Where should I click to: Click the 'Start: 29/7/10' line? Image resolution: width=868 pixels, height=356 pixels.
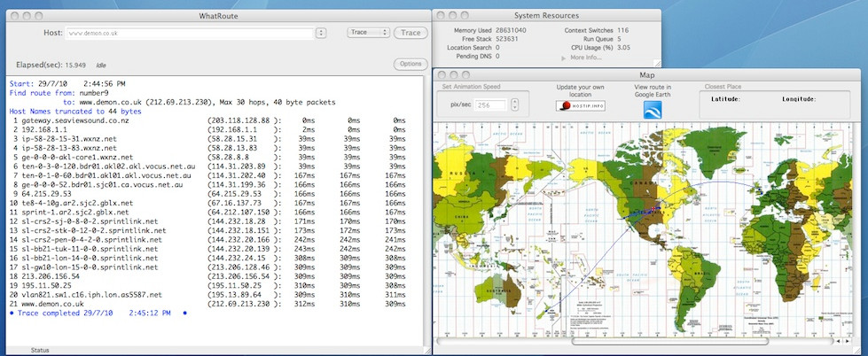point(67,83)
